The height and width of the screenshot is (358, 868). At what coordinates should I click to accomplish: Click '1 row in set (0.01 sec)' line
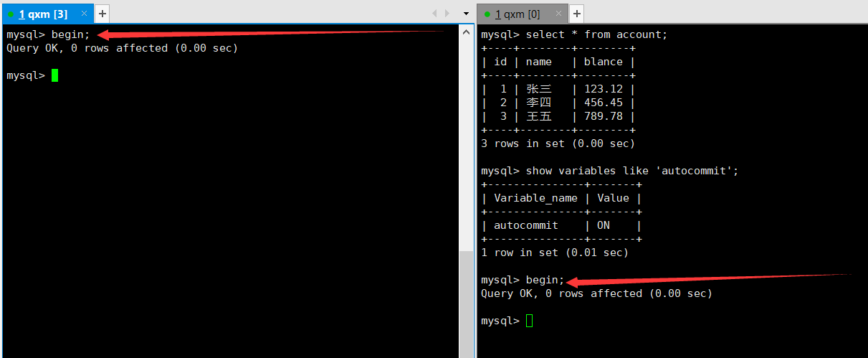(x=555, y=253)
